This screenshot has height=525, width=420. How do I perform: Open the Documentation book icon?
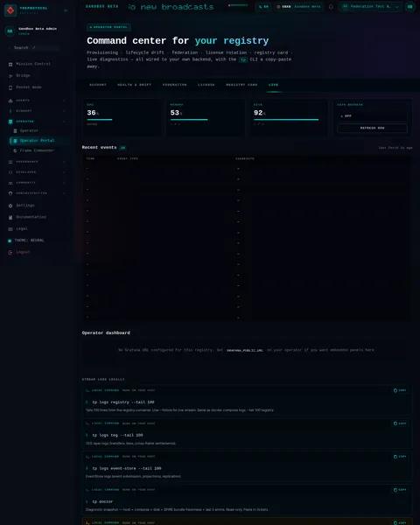click(10, 217)
